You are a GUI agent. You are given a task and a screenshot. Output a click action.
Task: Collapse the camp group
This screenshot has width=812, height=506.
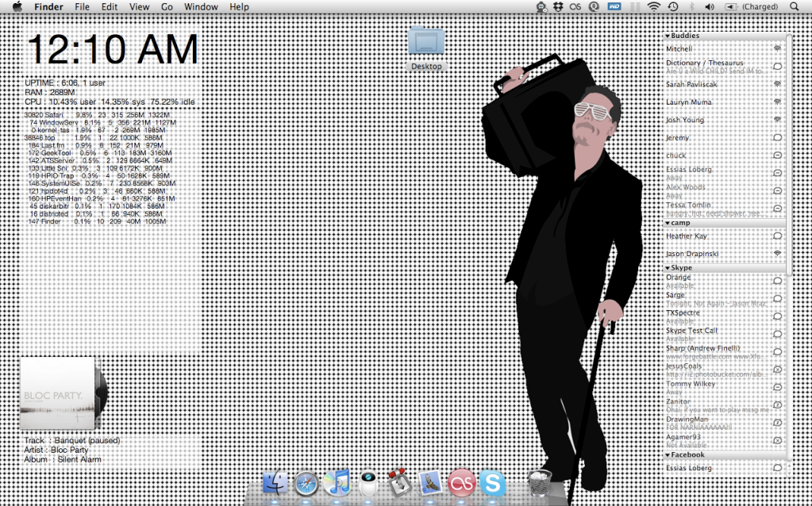(x=668, y=223)
